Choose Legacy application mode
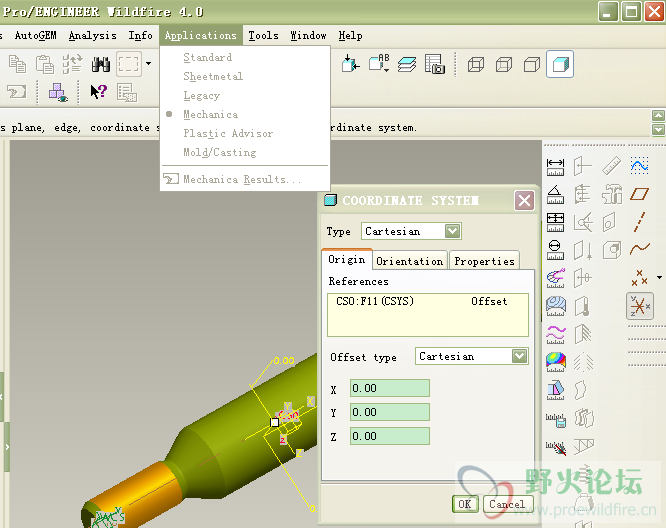Screen dimensions: 666x528 click(202, 96)
